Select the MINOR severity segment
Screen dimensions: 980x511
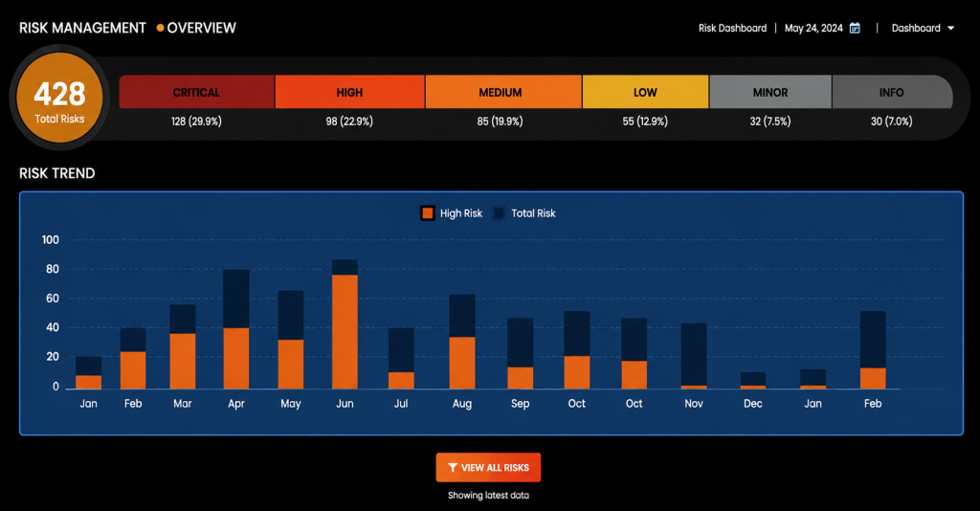tap(770, 92)
